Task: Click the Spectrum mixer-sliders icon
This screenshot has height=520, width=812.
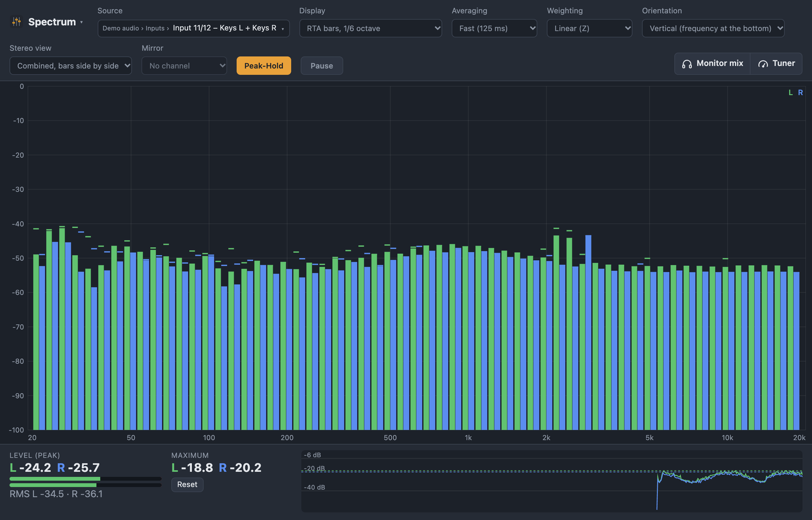Action: point(17,22)
